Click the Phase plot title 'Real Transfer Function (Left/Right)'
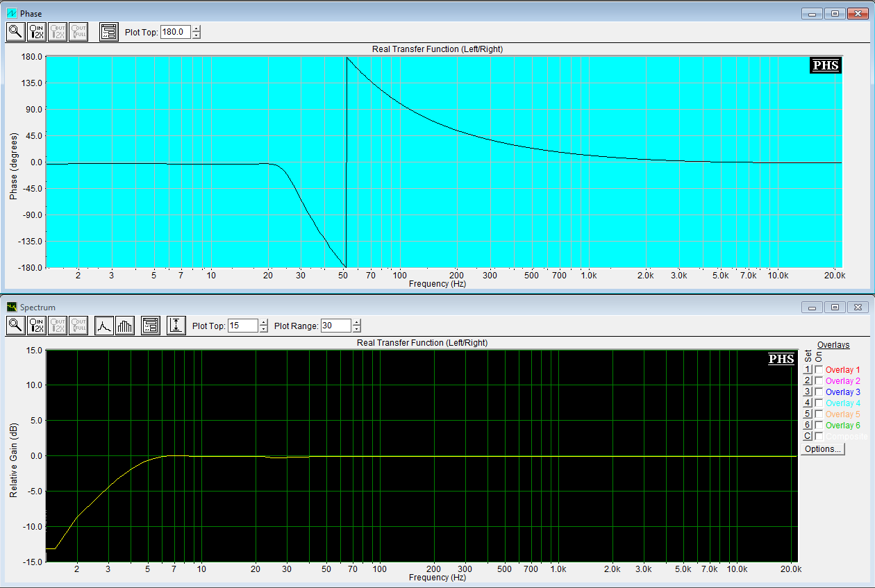 (x=437, y=49)
